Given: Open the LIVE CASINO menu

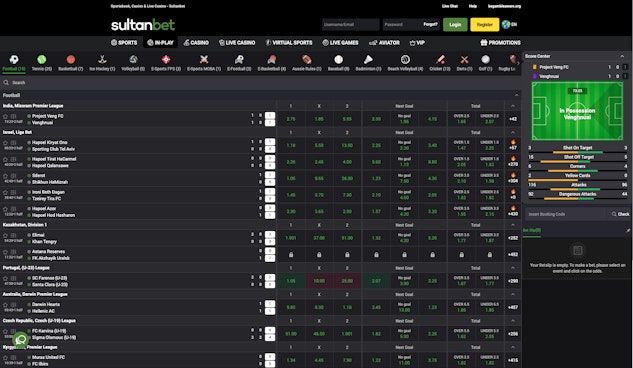Looking at the screenshot, I should [237, 42].
